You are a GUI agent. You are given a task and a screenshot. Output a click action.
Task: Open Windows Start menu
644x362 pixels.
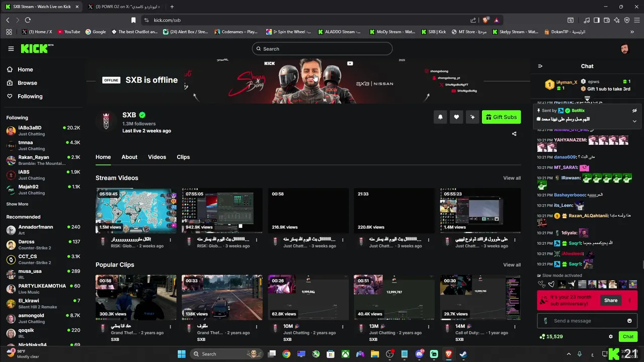[x=182, y=354]
